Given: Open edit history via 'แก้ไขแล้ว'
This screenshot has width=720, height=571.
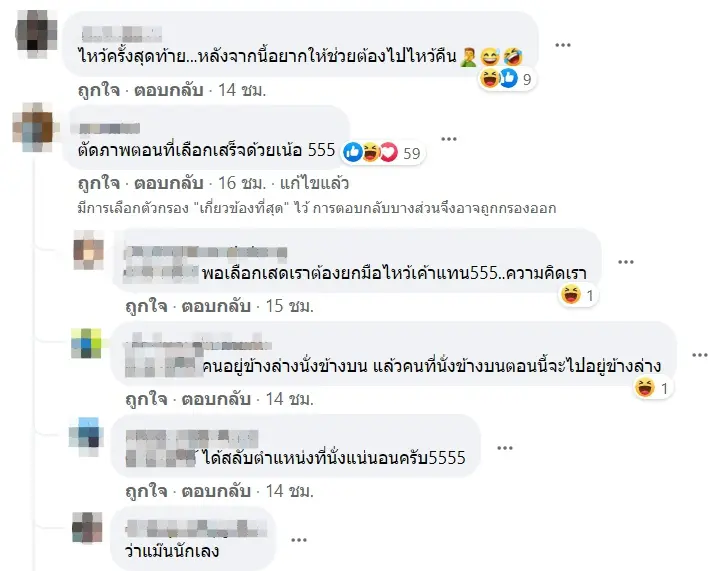Looking at the screenshot, I should click(x=314, y=183).
